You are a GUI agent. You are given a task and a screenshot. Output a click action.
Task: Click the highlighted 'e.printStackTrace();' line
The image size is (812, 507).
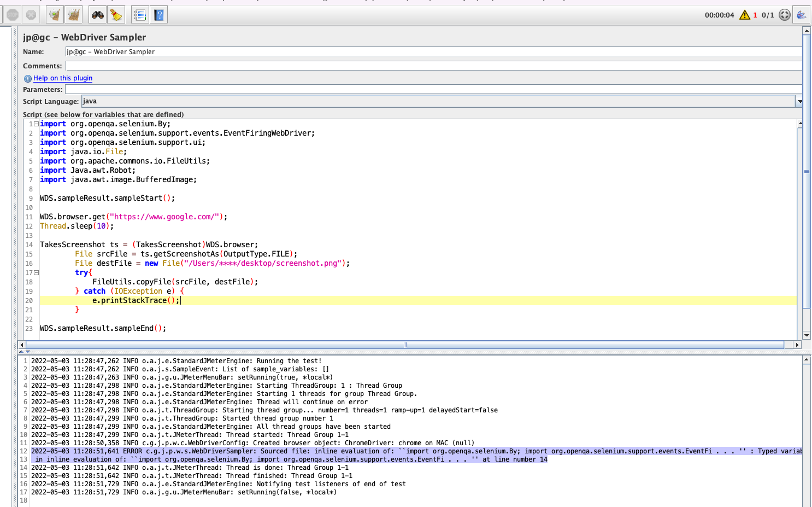point(136,300)
